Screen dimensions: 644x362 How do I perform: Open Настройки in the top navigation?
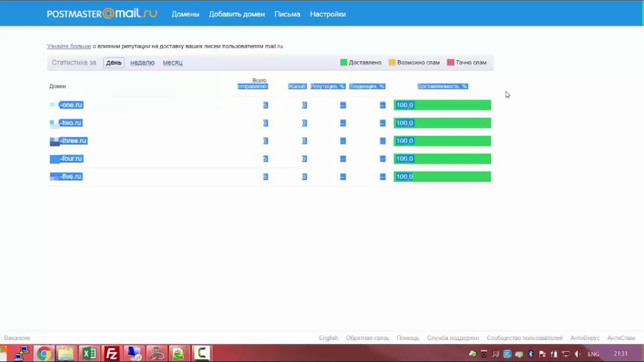click(x=328, y=14)
